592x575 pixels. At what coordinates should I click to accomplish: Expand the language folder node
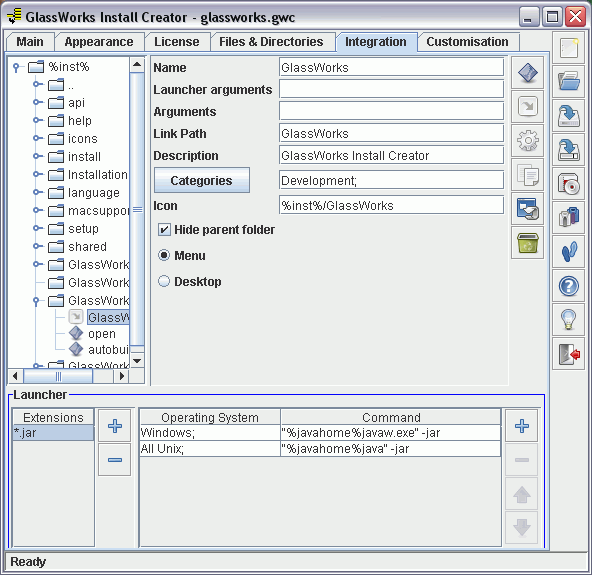(x=37, y=192)
